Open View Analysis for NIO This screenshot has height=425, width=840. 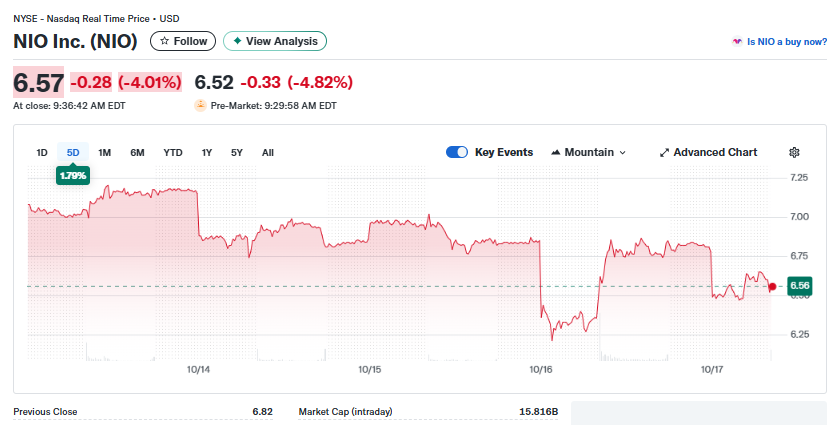click(x=275, y=41)
